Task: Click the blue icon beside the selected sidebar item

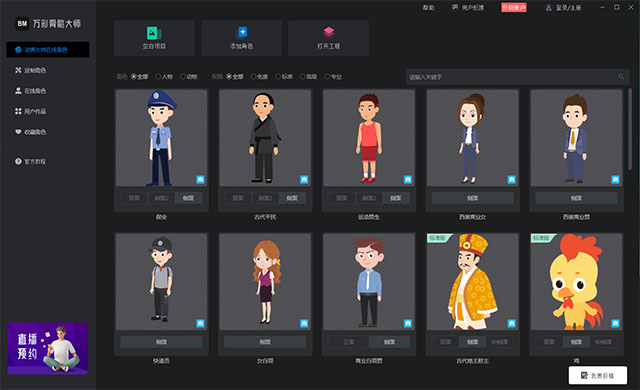Action: click(18, 50)
